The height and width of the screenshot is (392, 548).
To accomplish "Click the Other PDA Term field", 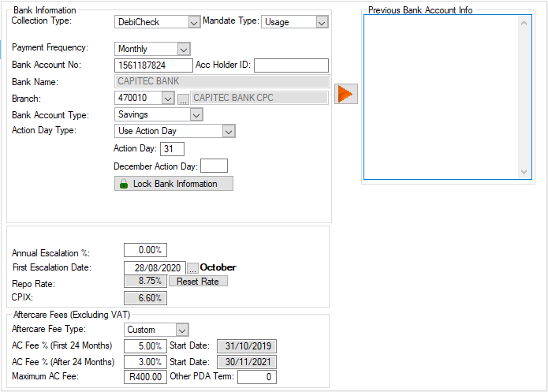I will [x=256, y=377].
